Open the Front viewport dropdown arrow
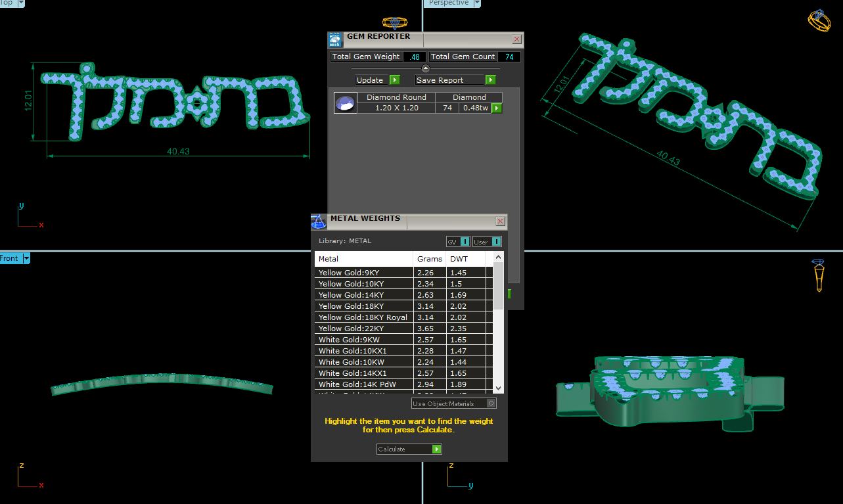 point(27,259)
